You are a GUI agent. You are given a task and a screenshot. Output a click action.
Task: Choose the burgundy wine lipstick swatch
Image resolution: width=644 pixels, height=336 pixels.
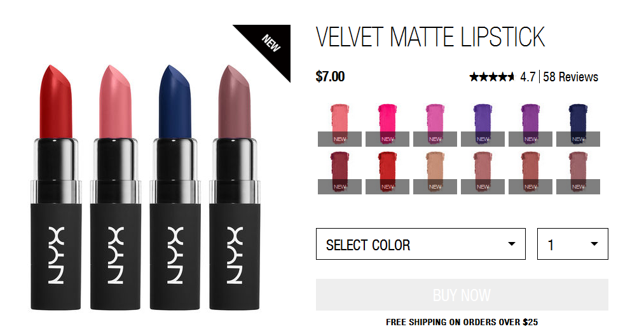(339, 172)
